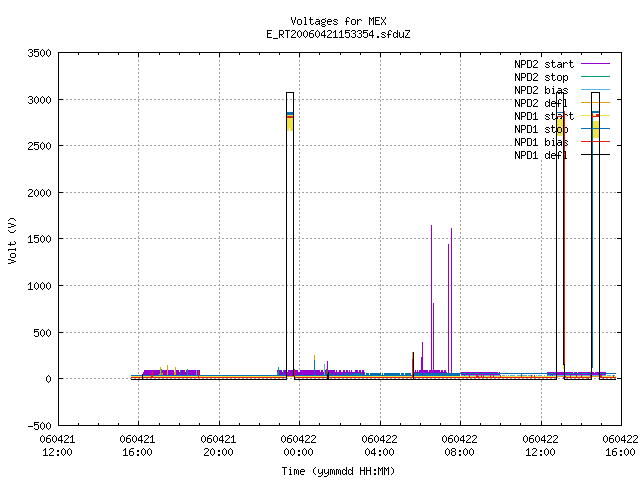
Task: Select the "NPD2 bias" legend label
Action: pyautogui.click(x=541, y=90)
